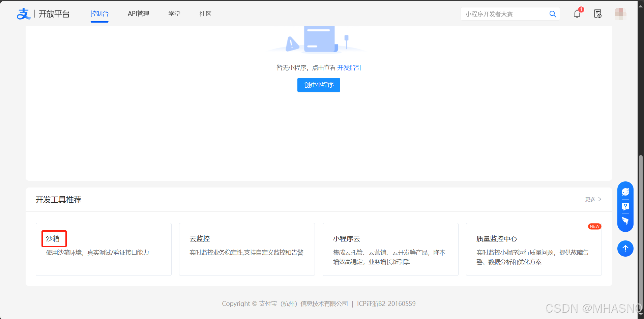The width and height of the screenshot is (644, 319).
Task: Click the 开放平台 title text
Action: [x=54, y=14]
